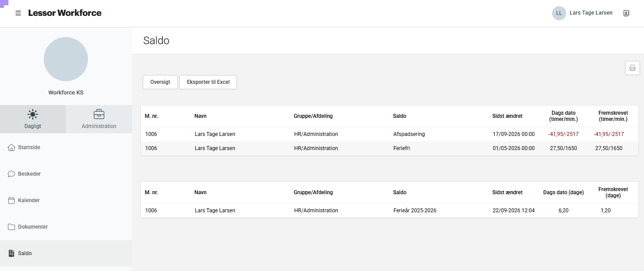
Task: Click the Workforce KS profile picture
Action: [x=66, y=59]
